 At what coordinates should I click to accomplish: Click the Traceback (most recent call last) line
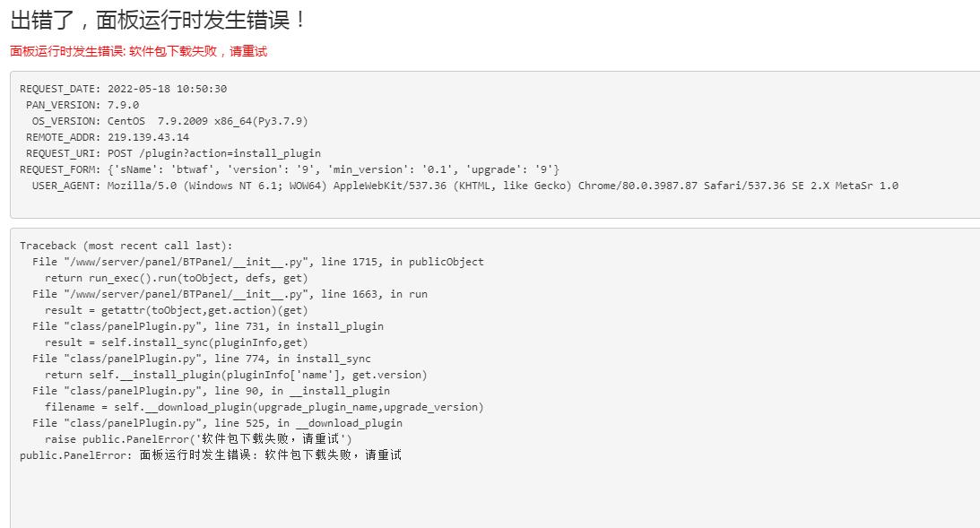(126, 246)
